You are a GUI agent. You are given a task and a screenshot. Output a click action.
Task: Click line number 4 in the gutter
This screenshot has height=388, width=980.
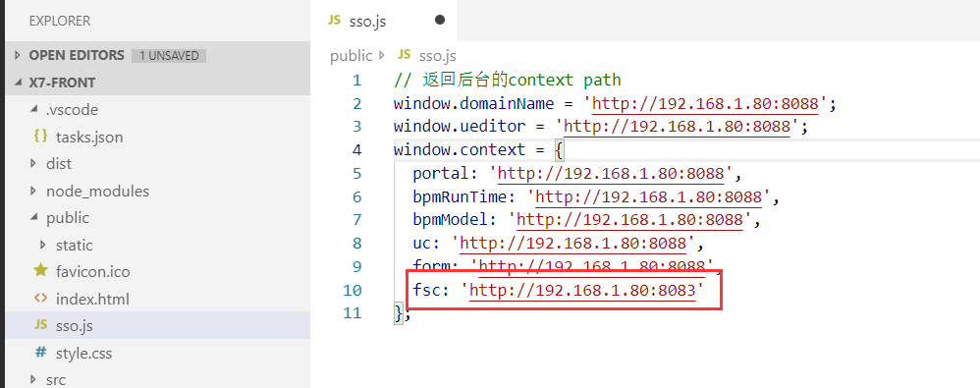point(356,150)
